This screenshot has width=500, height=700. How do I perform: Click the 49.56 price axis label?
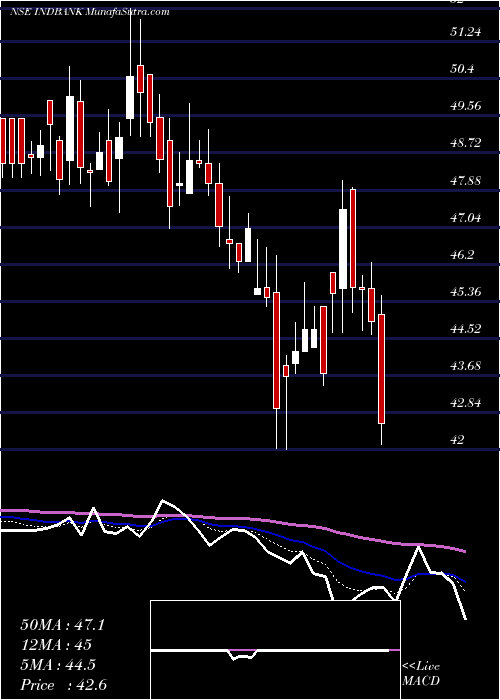(x=466, y=106)
